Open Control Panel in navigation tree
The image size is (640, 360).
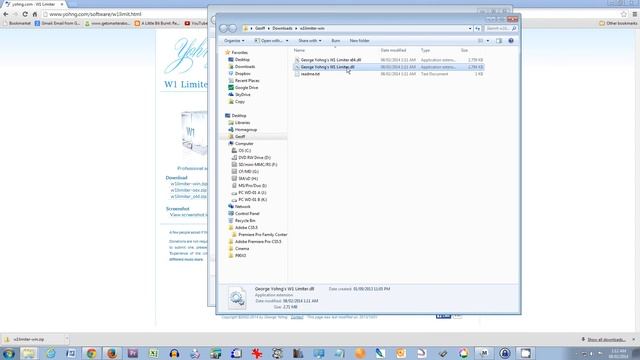pyautogui.click(x=247, y=213)
